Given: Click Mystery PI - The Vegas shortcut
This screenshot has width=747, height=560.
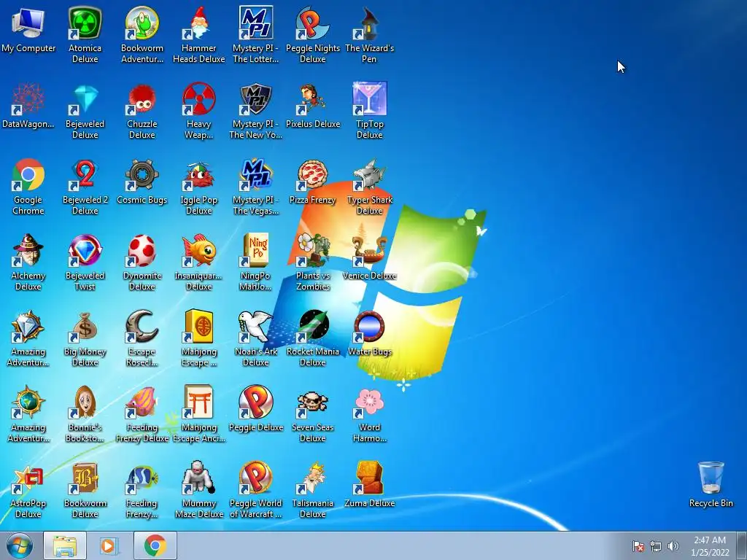Looking at the screenshot, I should point(256,174).
